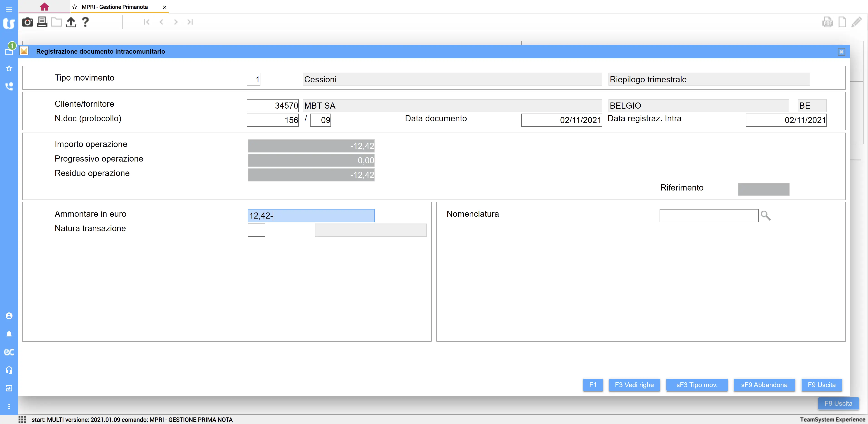Open the user profile icon in sidebar
868x424 pixels.
tap(9, 316)
